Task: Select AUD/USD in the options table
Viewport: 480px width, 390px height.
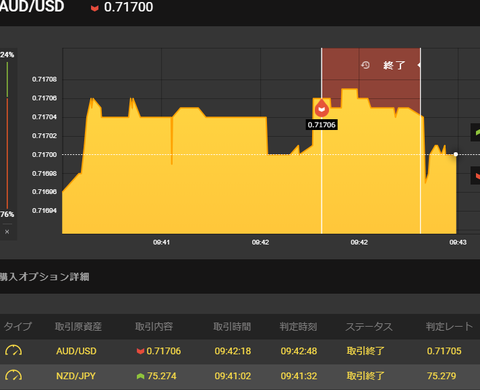Action: (x=76, y=351)
